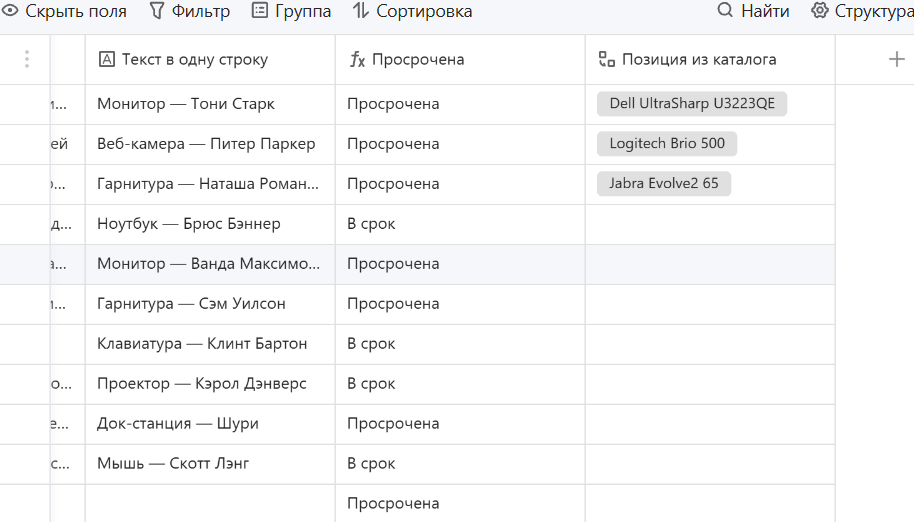
Task: Click the Найти magnifier icon
Action: [x=725, y=10]
